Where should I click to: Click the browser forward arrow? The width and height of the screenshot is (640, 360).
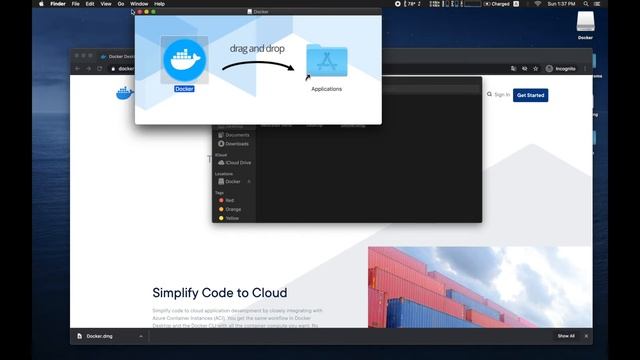point(88,69)
